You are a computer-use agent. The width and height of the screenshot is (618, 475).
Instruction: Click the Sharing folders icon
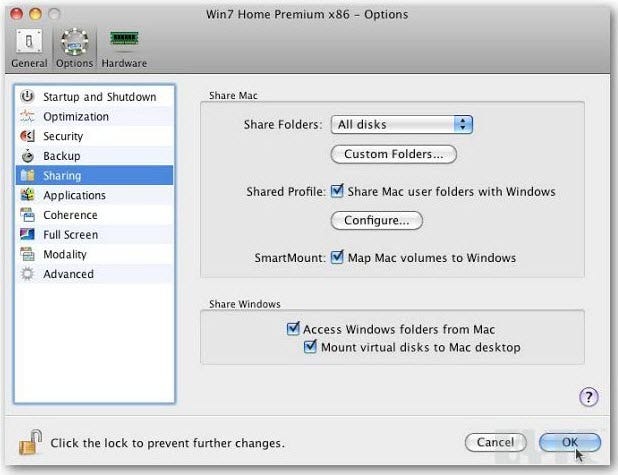[x=27, y=175]
